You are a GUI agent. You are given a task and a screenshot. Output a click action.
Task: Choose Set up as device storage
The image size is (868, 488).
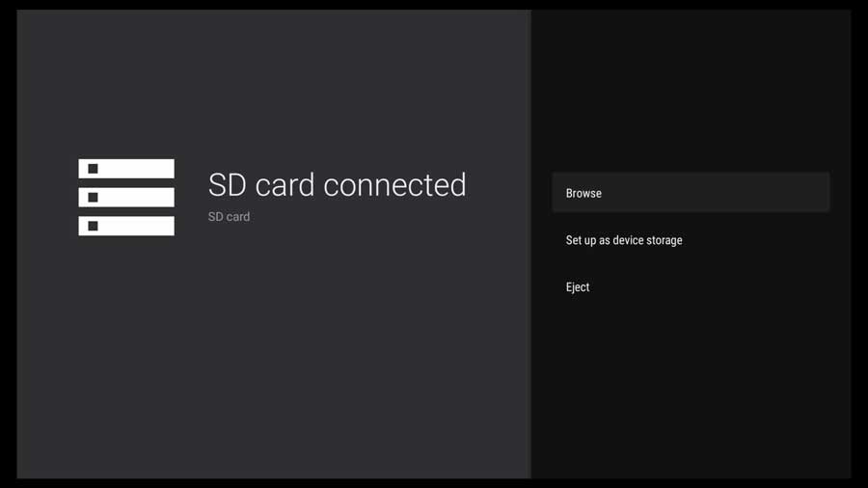coord(691,240)
